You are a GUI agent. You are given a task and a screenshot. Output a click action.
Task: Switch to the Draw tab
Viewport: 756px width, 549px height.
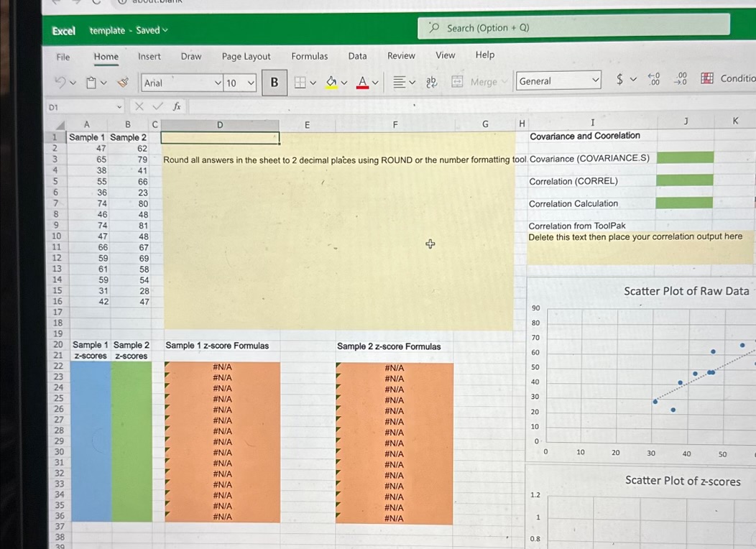(191, 56)
